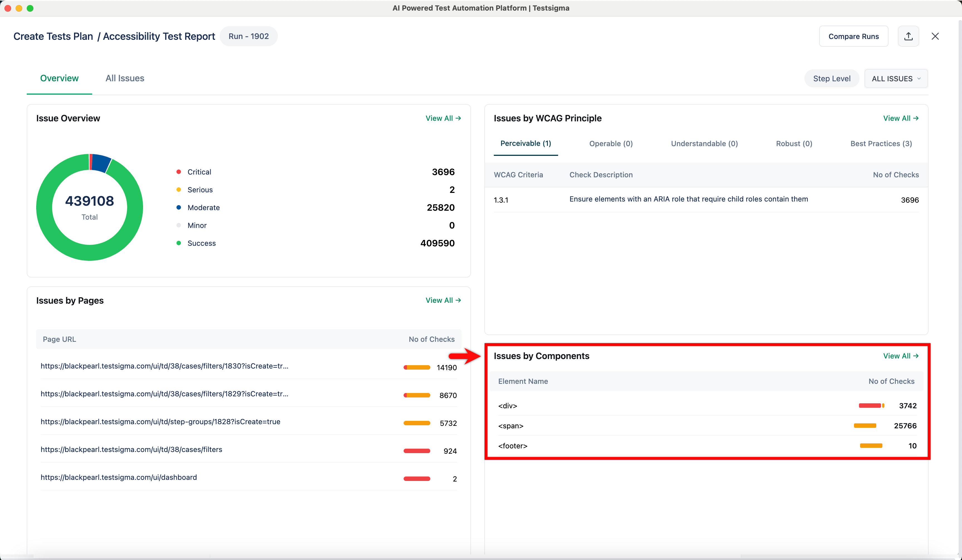Open View All in Issues by Components

tap(900, 356)
